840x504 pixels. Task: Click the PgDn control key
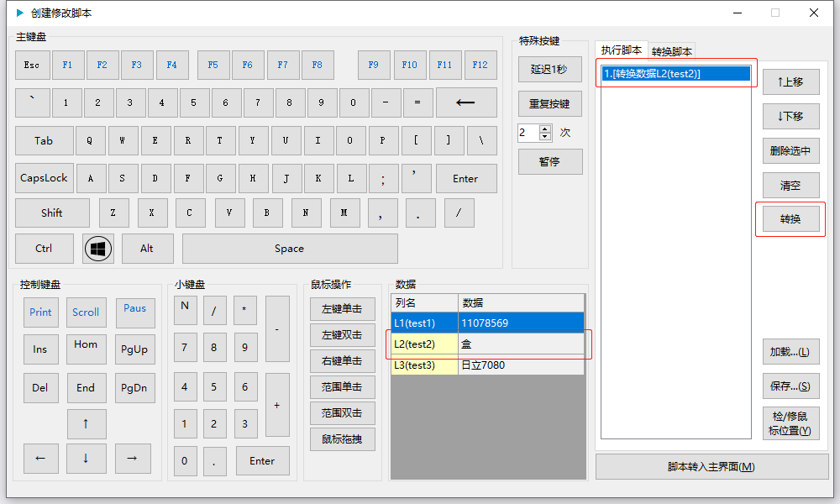point(135,388)
